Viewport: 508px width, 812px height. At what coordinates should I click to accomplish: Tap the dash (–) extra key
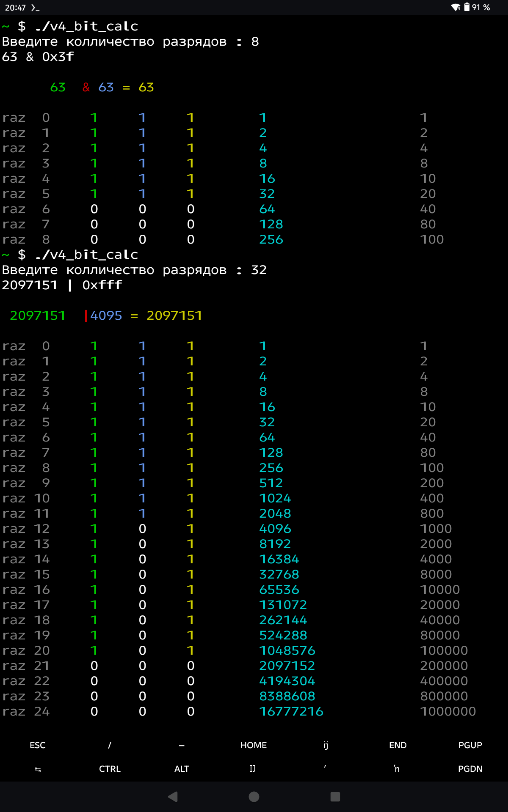(x=182, y=745)
